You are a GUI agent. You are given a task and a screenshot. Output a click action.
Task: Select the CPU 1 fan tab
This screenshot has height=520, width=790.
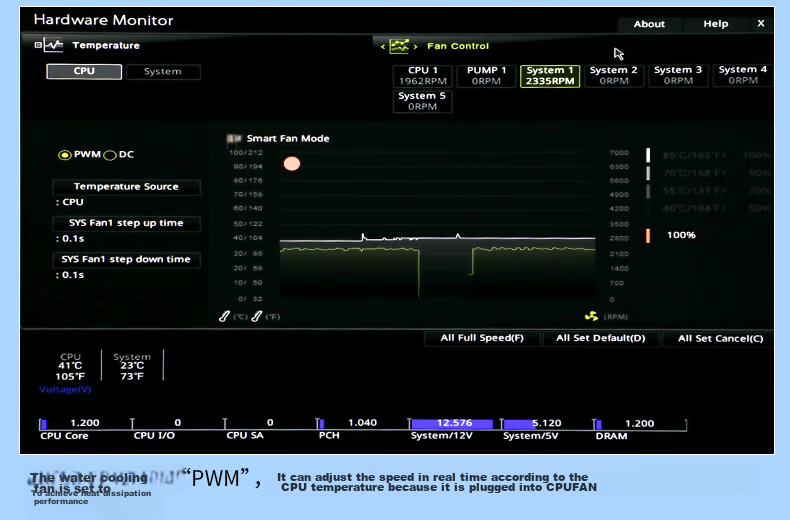[x=423, y=76]
